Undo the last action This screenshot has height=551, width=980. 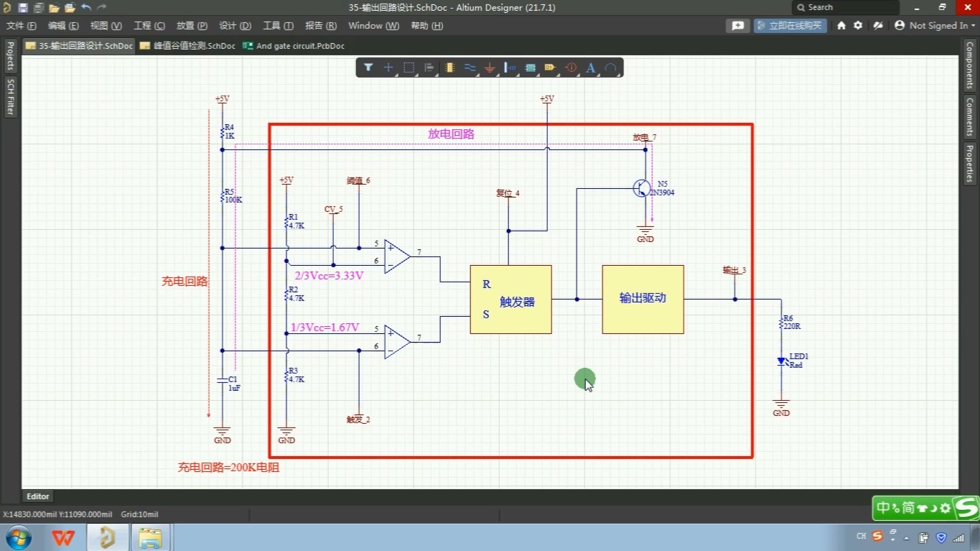(x=86, y=7)
